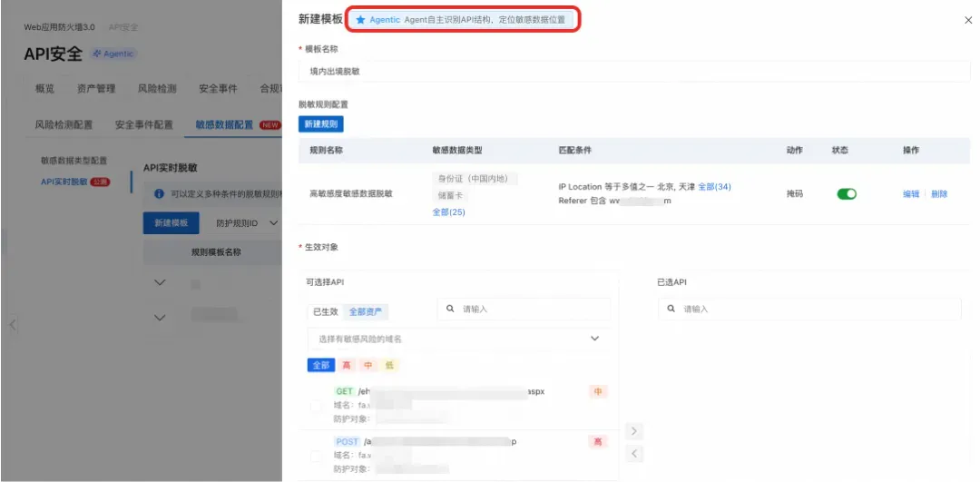
Task: Click the 规则模板名称 column header
Action: 216,252
